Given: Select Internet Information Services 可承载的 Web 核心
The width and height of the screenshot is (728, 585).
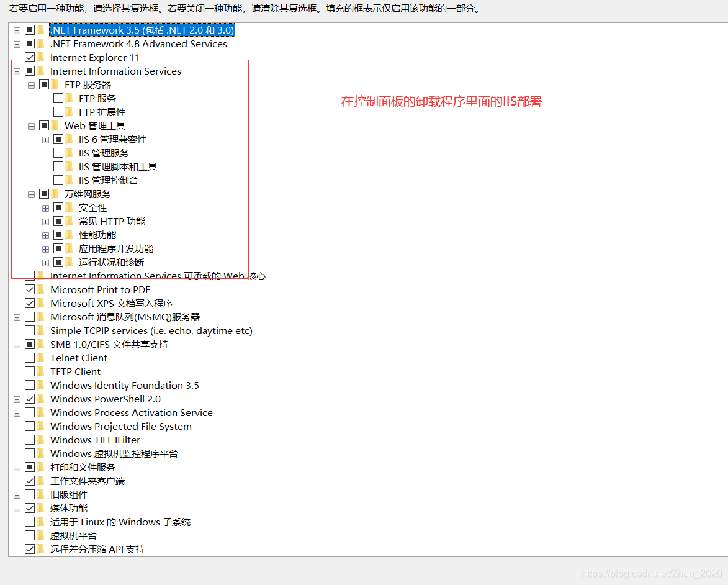Looking at the screenshot, I should coord(158,276).
